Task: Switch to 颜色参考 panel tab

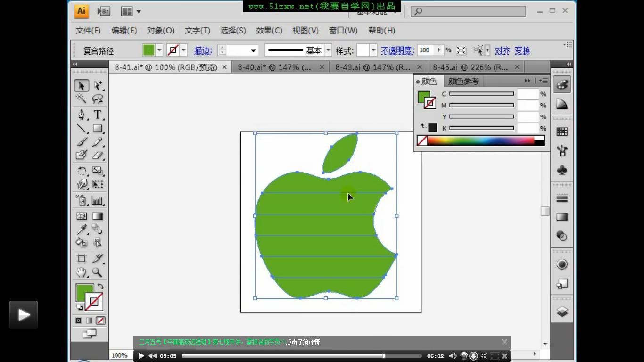Action: (x=463, y=81)
